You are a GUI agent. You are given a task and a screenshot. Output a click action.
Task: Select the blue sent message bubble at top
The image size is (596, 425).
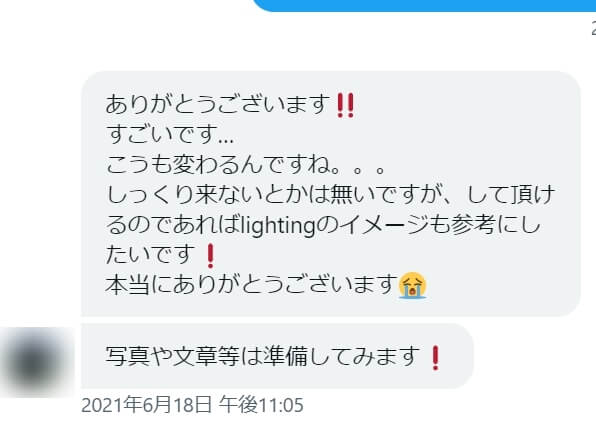coord(425,5)
